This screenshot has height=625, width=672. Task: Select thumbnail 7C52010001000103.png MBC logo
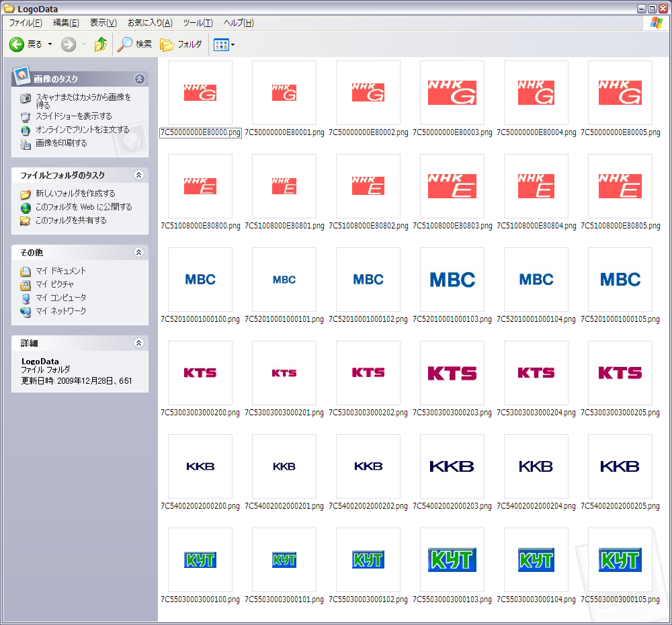[x=452, y=280]
